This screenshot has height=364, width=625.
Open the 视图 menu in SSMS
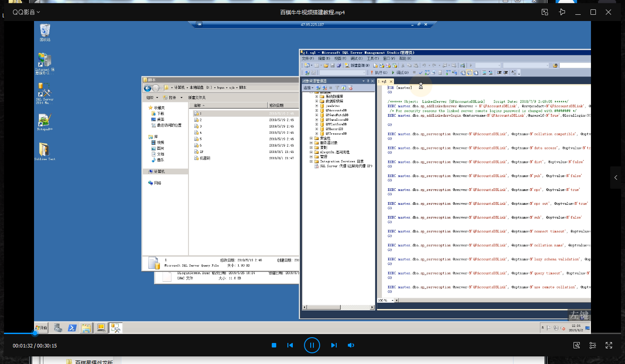340,59
